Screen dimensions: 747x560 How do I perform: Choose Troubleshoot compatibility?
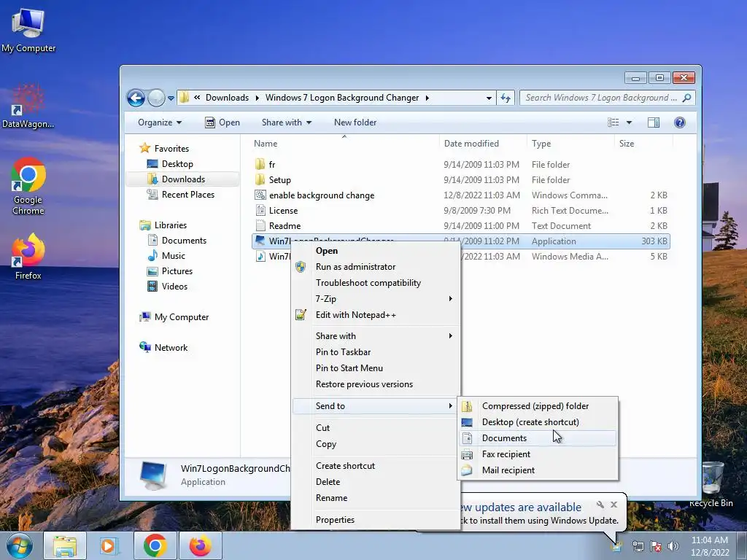[376, 283]
